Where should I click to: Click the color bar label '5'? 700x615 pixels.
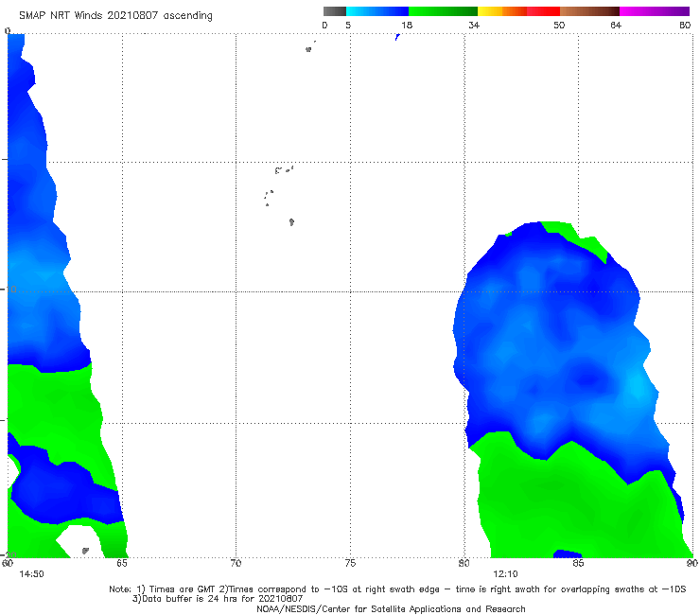coord(348,25)
